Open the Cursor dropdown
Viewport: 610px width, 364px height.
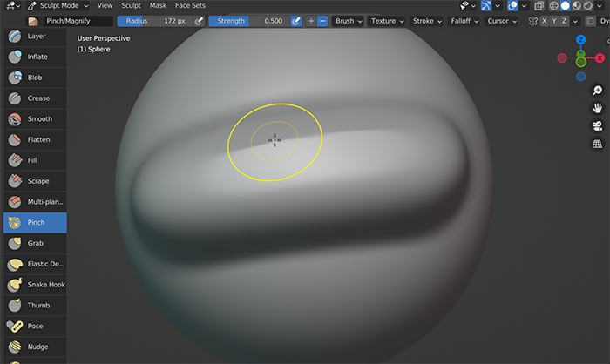click(x=502, y=21)
